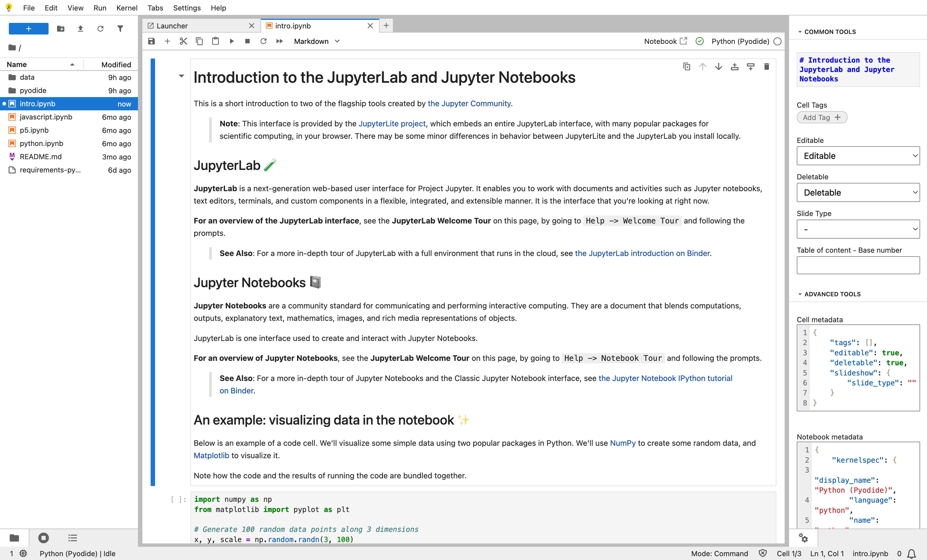Select p5.ipynb in file browser
The width and height of the screenshot is (927, 560).
click(x=69, y=130)
